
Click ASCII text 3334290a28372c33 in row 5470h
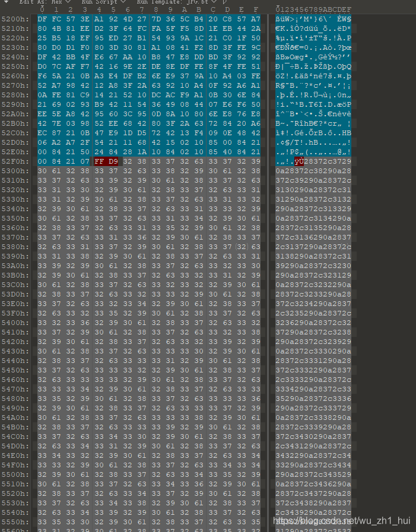(313, 390)
